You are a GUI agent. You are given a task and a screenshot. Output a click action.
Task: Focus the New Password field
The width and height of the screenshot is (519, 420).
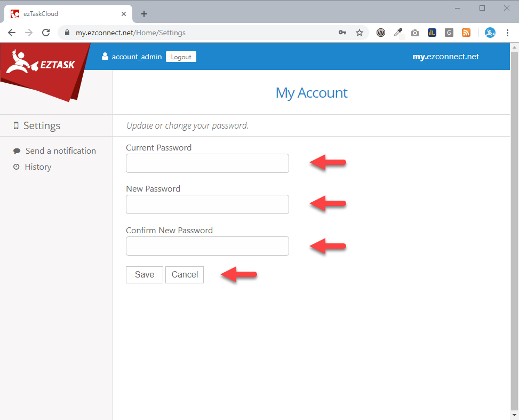coord(207,204)
